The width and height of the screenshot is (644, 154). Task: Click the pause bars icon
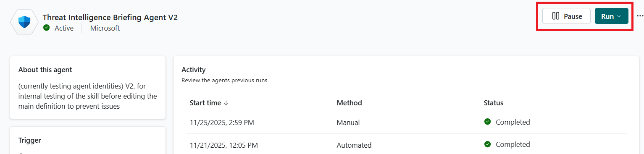pos(556,16)
